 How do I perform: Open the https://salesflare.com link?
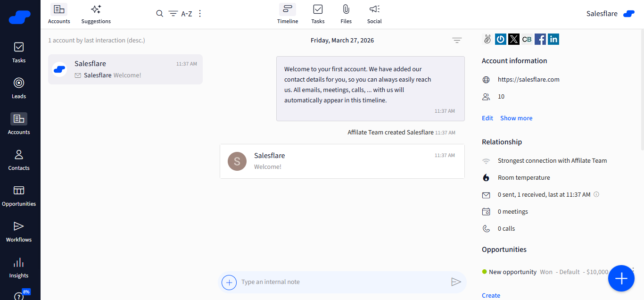[x=528, y=80]
